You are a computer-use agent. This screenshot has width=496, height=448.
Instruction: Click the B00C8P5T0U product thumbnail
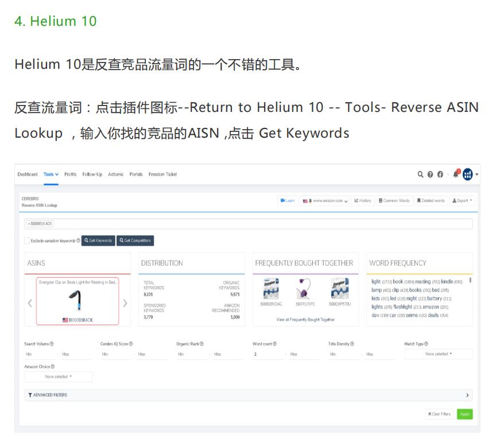pyautogui.click(x=340, y=289)
